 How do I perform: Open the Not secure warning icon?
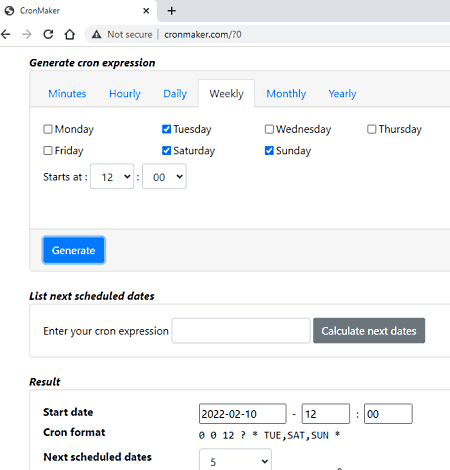[97, 34]
